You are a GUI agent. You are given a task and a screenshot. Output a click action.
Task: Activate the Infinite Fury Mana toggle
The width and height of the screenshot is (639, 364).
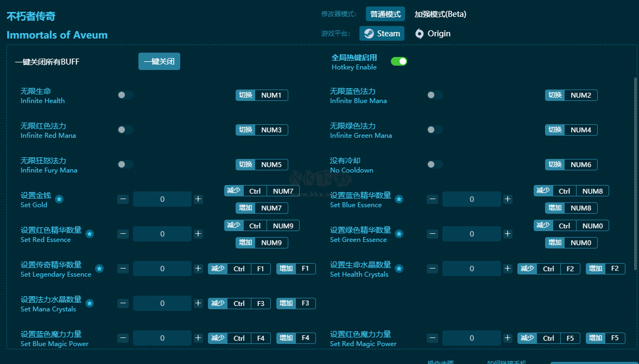125,164
